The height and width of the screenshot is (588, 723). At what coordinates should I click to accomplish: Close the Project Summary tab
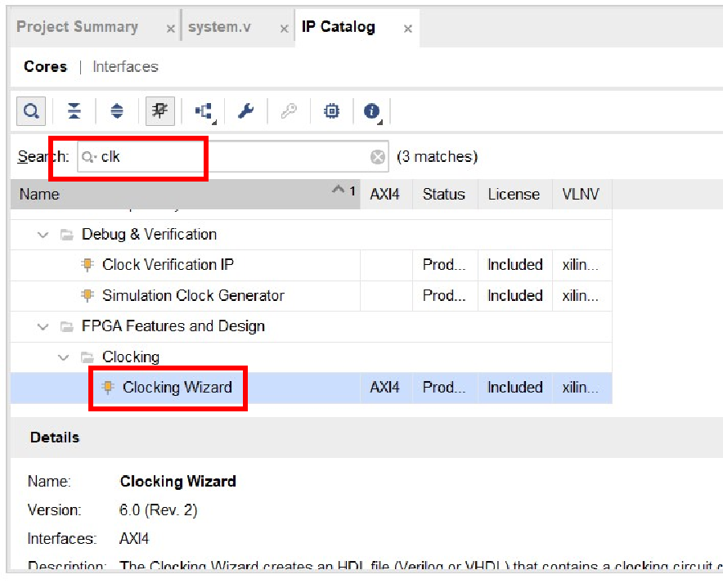(x=171, y=29)
